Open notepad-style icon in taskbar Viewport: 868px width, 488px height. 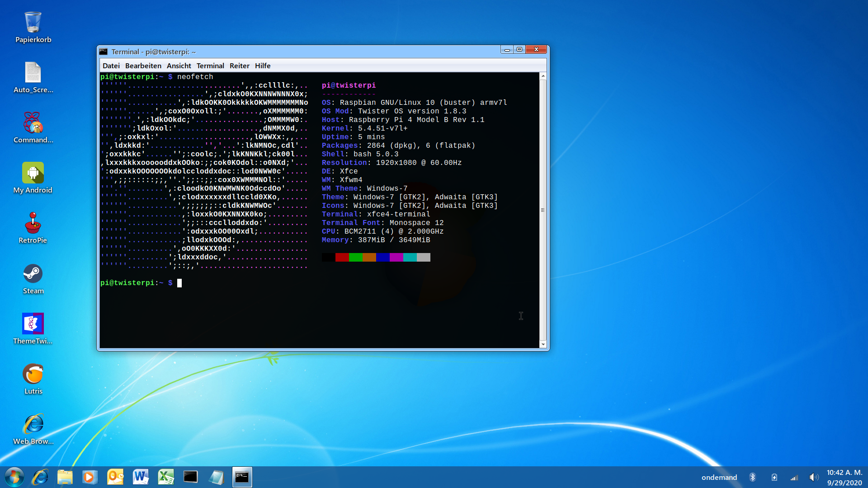[x=216, y=477]
